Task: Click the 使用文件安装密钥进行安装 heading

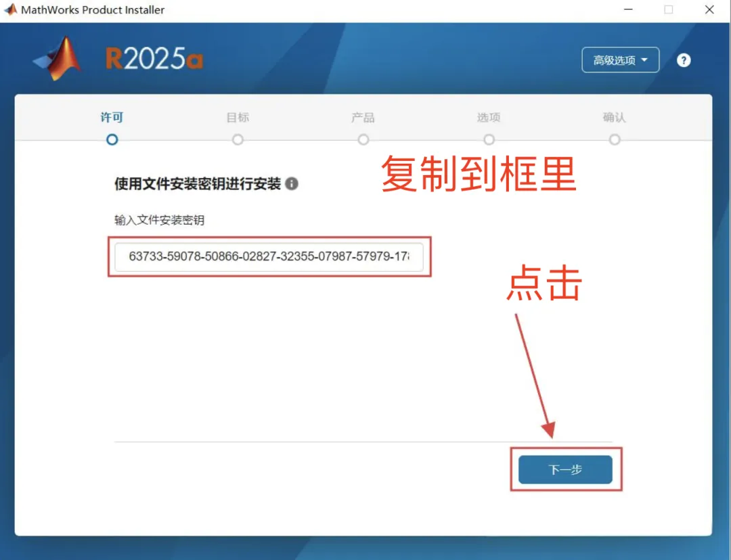Action: tap(198, 183)
